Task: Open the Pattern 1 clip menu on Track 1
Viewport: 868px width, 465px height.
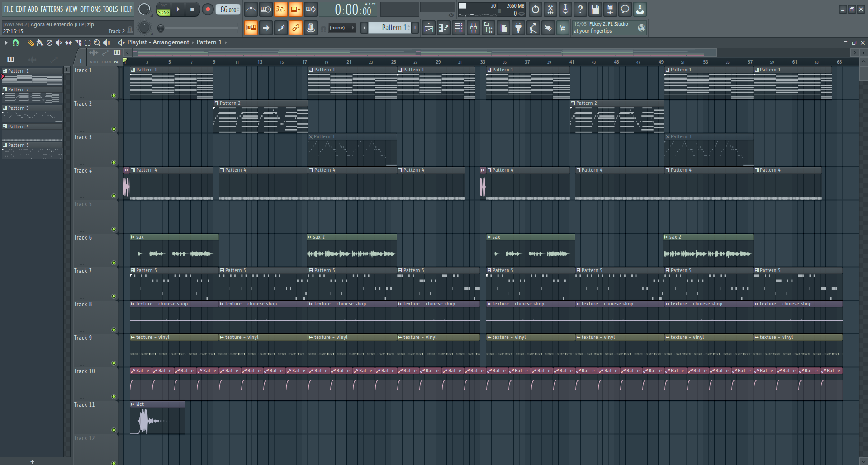Action: [133, 70]
